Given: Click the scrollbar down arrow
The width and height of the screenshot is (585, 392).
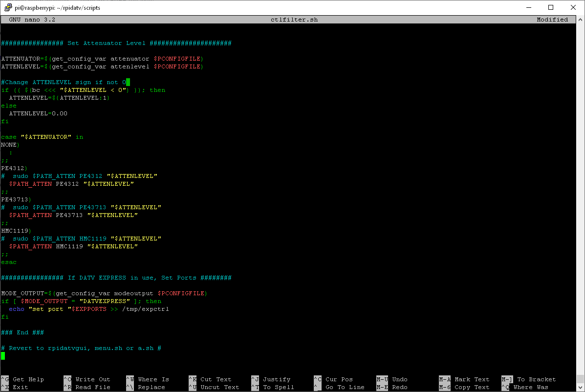Looking at the screenshot, I should tap(581, 388).
